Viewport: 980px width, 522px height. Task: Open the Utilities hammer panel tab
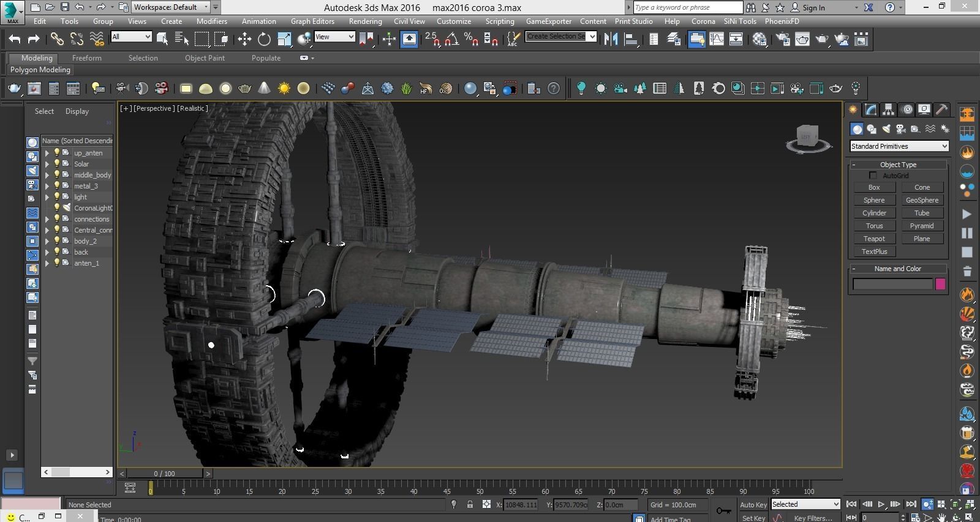point(942,110)
